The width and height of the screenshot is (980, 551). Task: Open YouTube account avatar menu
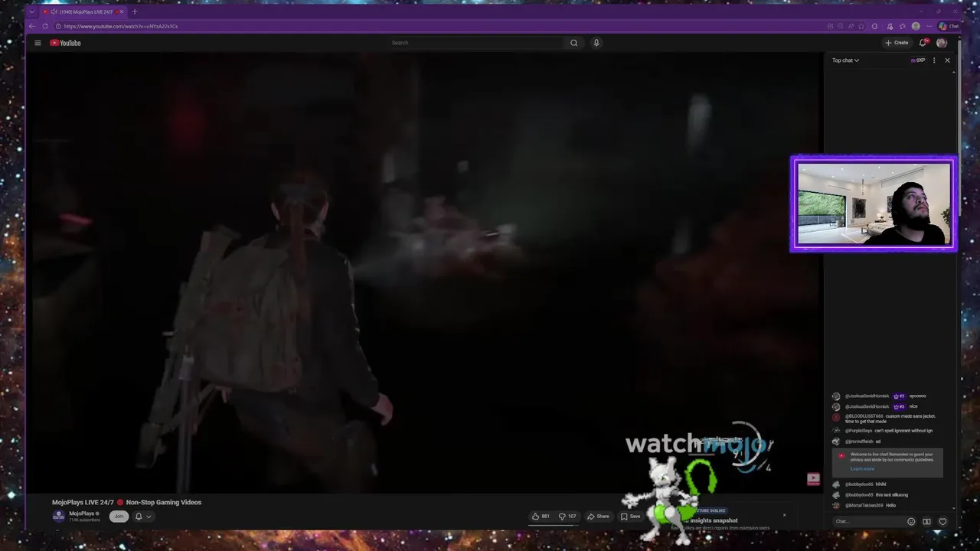(x=942, y=43)
